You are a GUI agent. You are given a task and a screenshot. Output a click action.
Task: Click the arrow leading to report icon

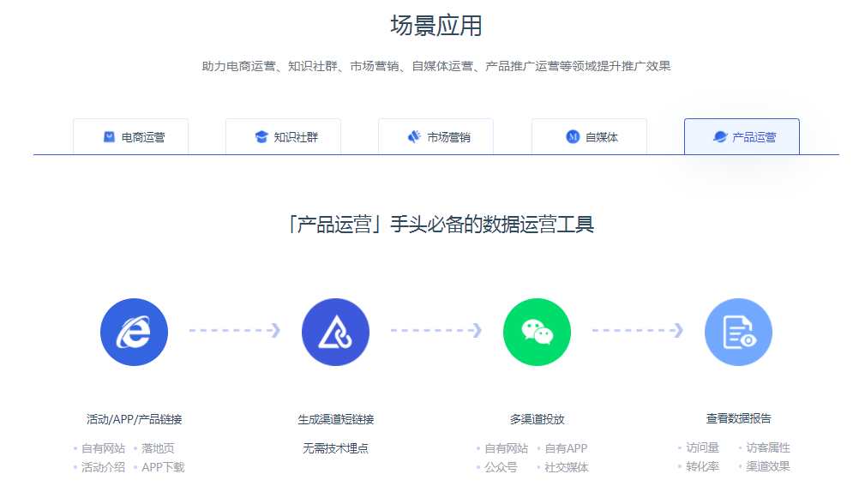tap(638, 330)
